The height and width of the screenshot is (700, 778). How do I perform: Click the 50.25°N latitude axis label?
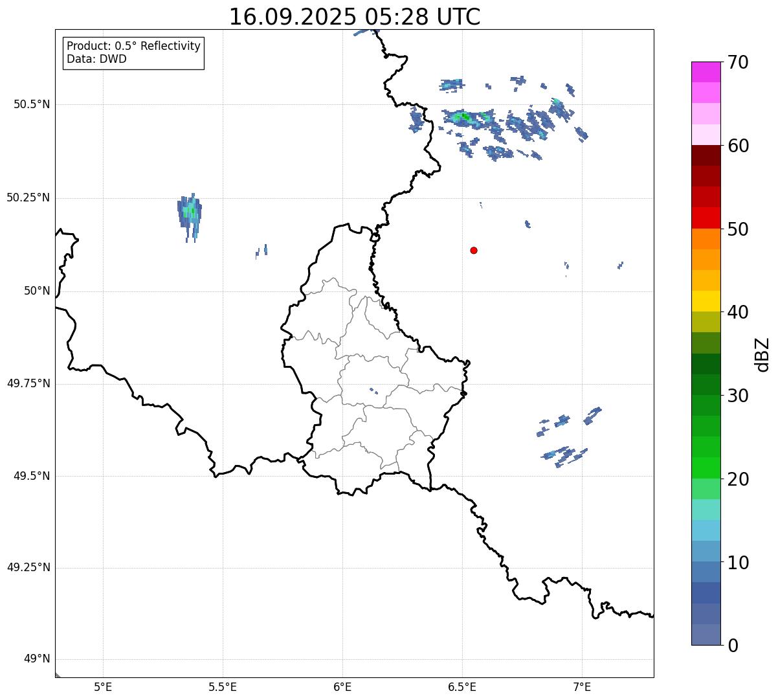28,198
